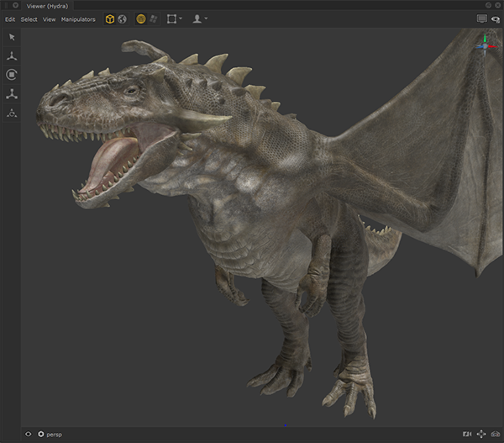Toggle the eye visibility icon at bottom left

coord(29,434)
